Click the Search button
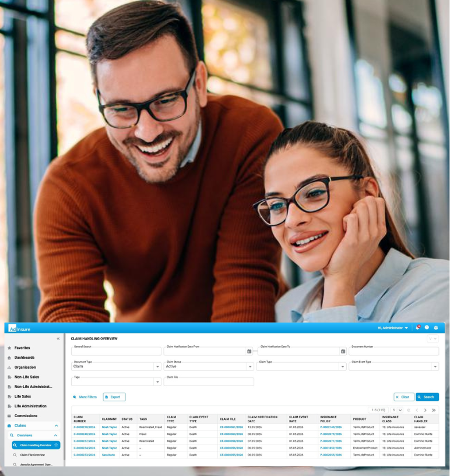450x476 pixels. click(427, 397)
